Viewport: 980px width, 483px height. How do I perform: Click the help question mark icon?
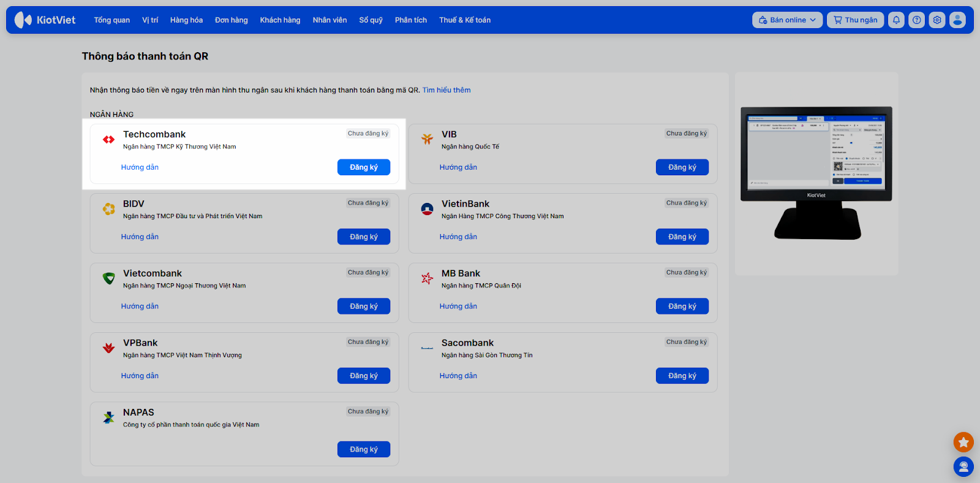click(916, 20)
